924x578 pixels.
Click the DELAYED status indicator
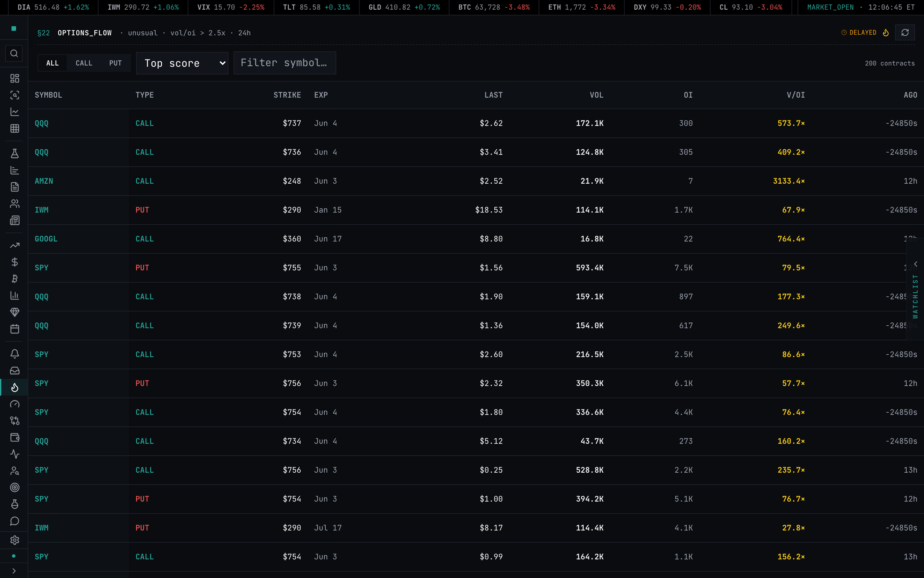[859, 32]
